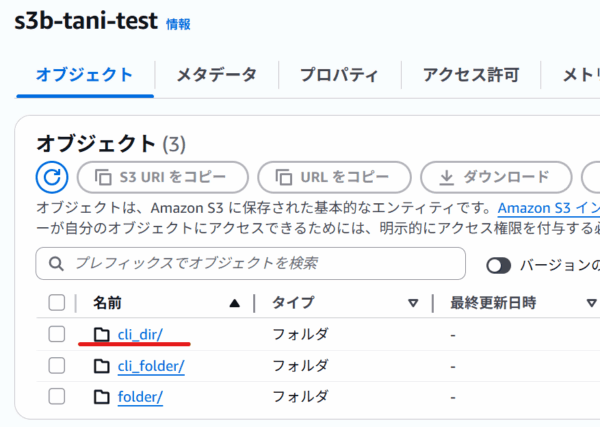600x427 pixels.
Task: Switch to the メタデータ tab
Action: (216, 75)
